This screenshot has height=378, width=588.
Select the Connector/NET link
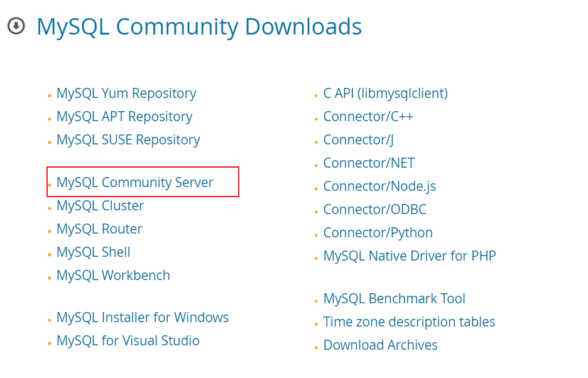coord(369,163)
